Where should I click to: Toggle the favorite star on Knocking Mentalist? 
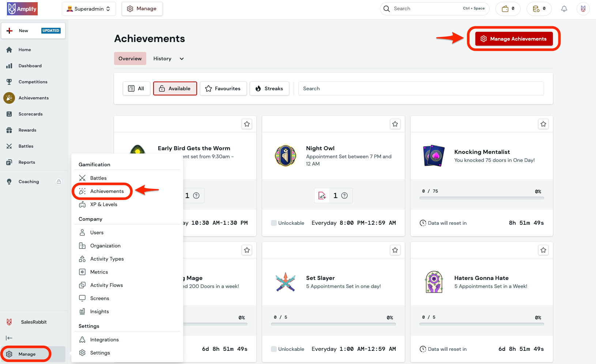click(x=543, y=124)
